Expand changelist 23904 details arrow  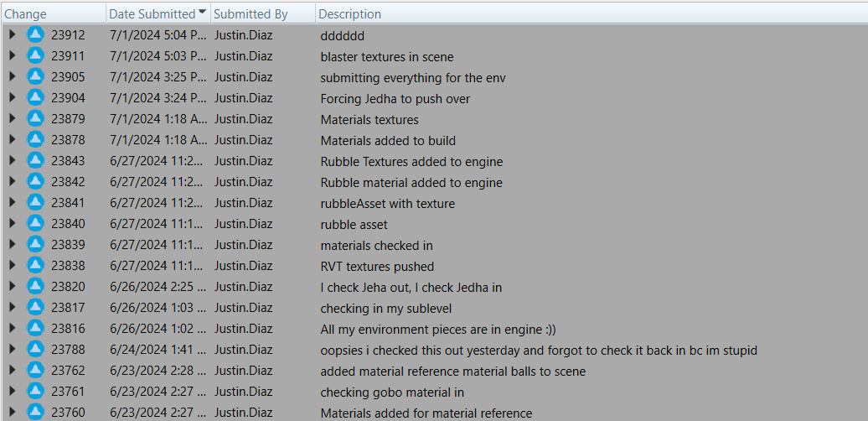[13, 98]
